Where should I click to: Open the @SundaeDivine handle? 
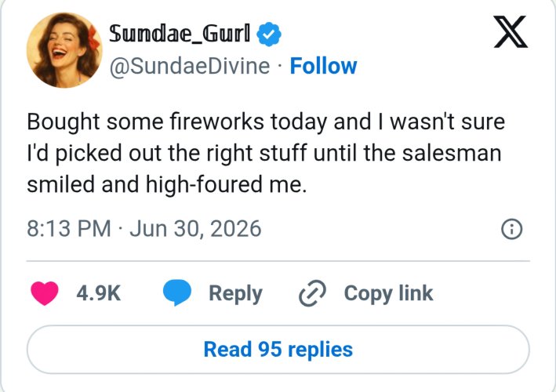(x=190, y=67)
